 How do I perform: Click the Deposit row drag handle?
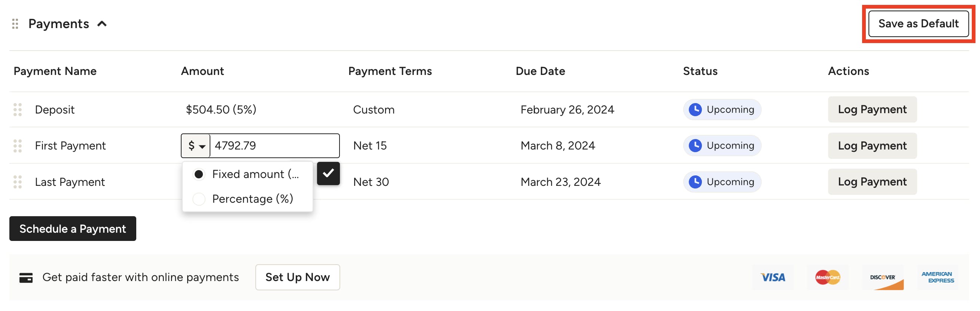18,110
